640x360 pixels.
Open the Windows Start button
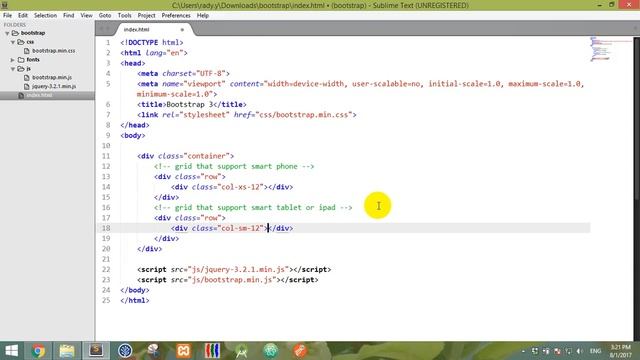(11, 351)
